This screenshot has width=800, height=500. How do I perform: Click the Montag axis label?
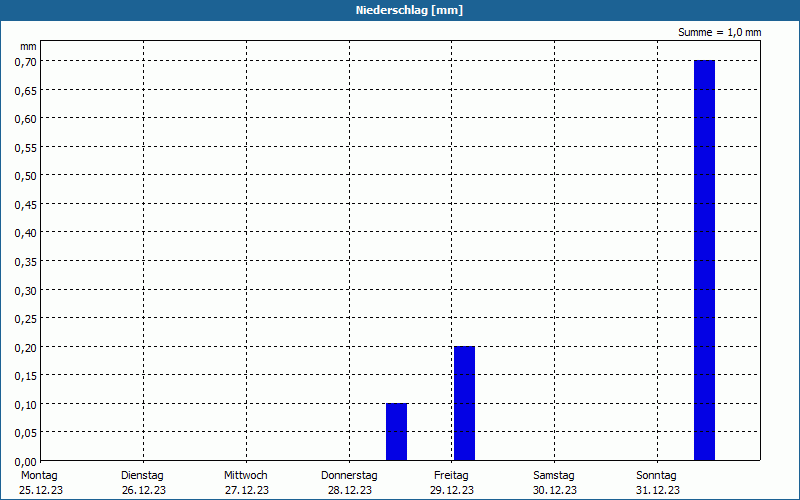[x=39, y=475]
